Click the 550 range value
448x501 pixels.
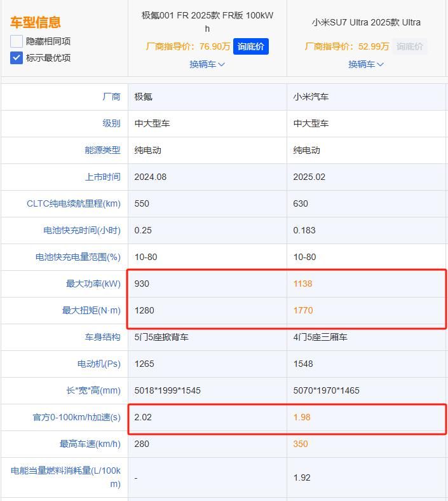(x=142, y=204)
